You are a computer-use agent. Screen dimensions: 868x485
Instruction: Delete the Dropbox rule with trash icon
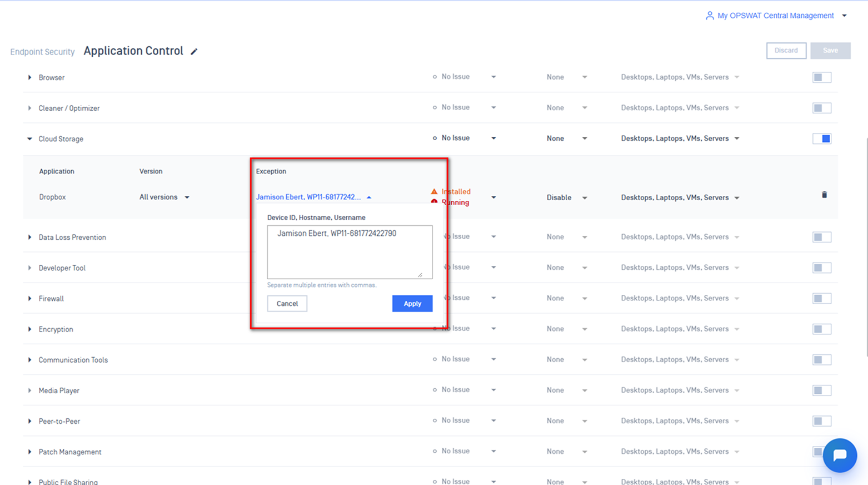click(824, 195)
